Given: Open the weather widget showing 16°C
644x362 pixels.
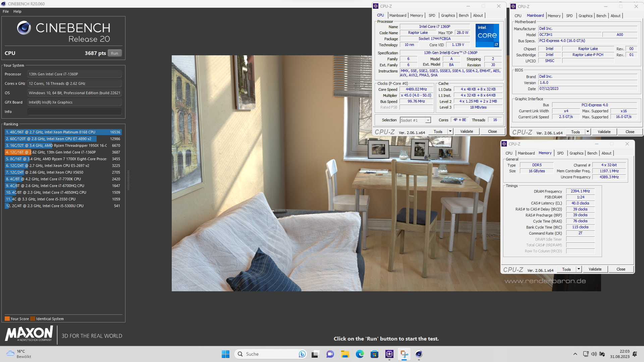Looking at the screenshot, I should [19, 354].
